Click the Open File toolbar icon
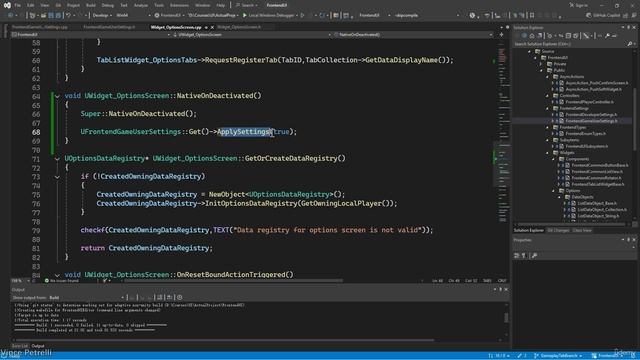This screenshot has height=360, width=640. pos(43,15)
